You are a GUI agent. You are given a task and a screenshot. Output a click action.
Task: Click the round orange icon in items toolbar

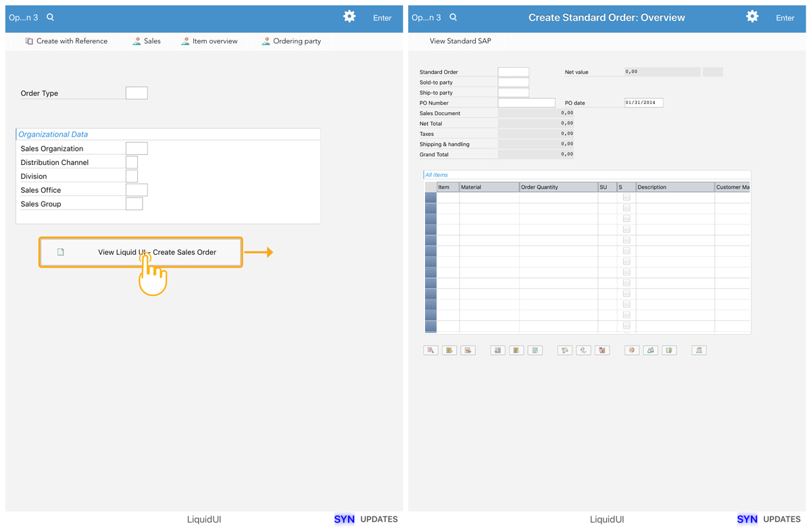click(632, 350)
